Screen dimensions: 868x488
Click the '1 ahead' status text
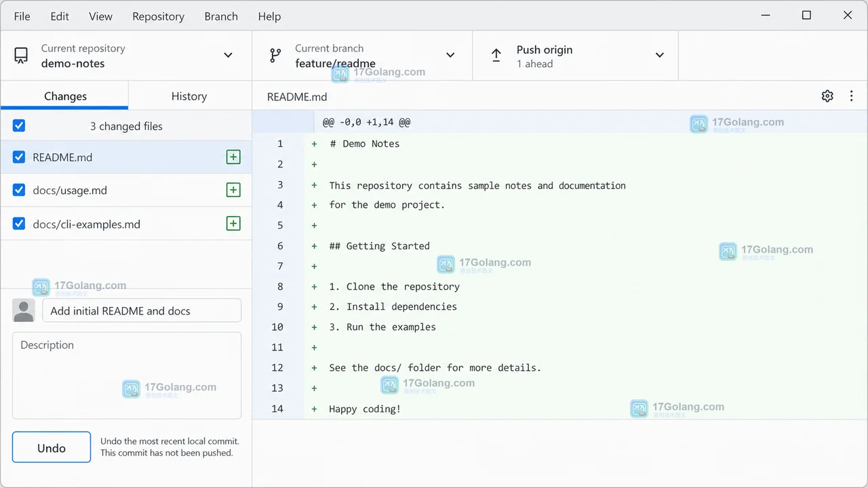(x=534, y=64)
